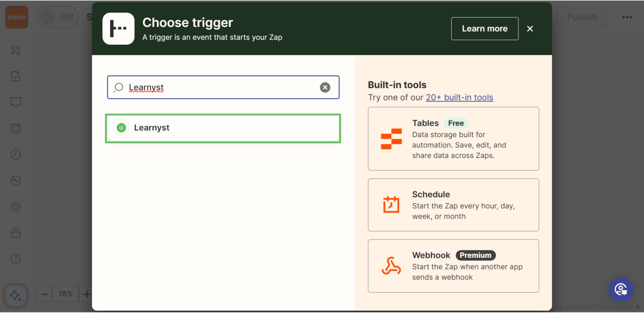Open the activity status icon in sidebar
Viewport: 644px width, 313px height.
15,181
